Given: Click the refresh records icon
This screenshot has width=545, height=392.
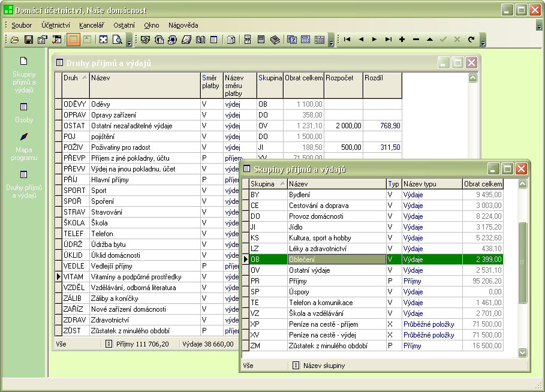Looking at the screenshot, I should pyautogui.click(x=471, y=40).
